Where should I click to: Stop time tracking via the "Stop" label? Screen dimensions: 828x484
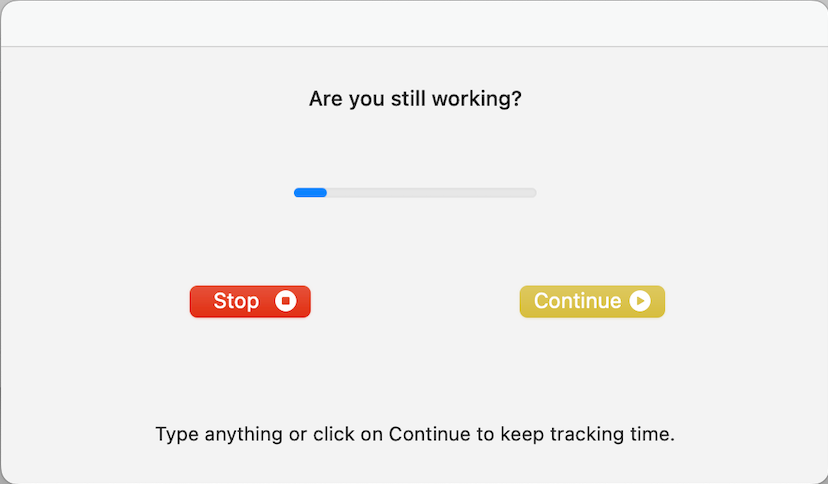coord(236,301)
